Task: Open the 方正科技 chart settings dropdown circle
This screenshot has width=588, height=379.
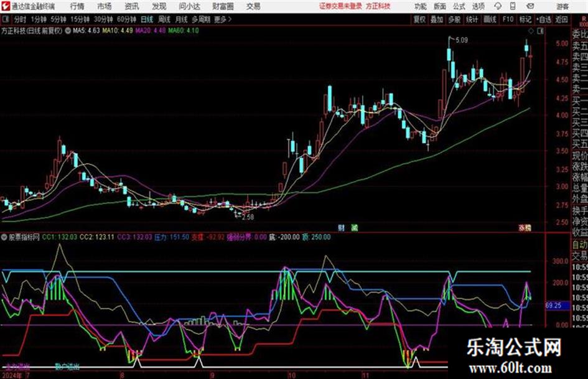Action: (68, 30)
